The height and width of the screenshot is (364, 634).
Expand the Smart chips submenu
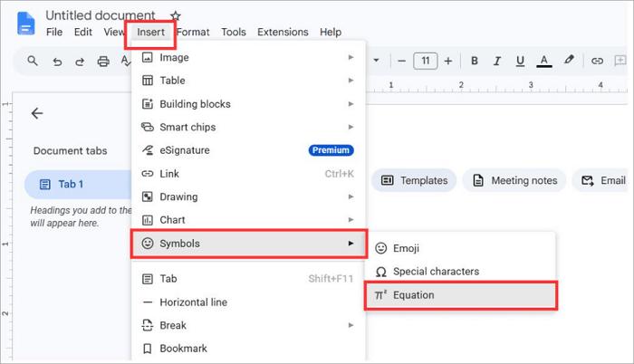pos(248,127)
